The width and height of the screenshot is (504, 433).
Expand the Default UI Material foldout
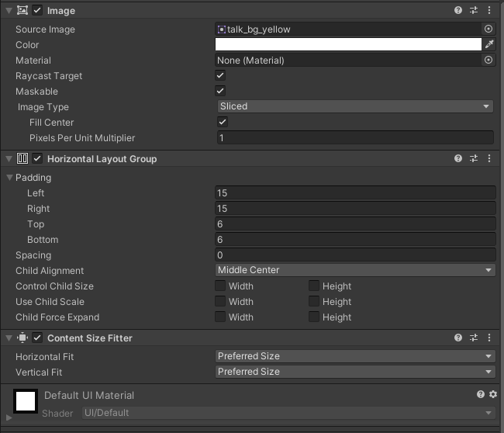coord(9,417)
